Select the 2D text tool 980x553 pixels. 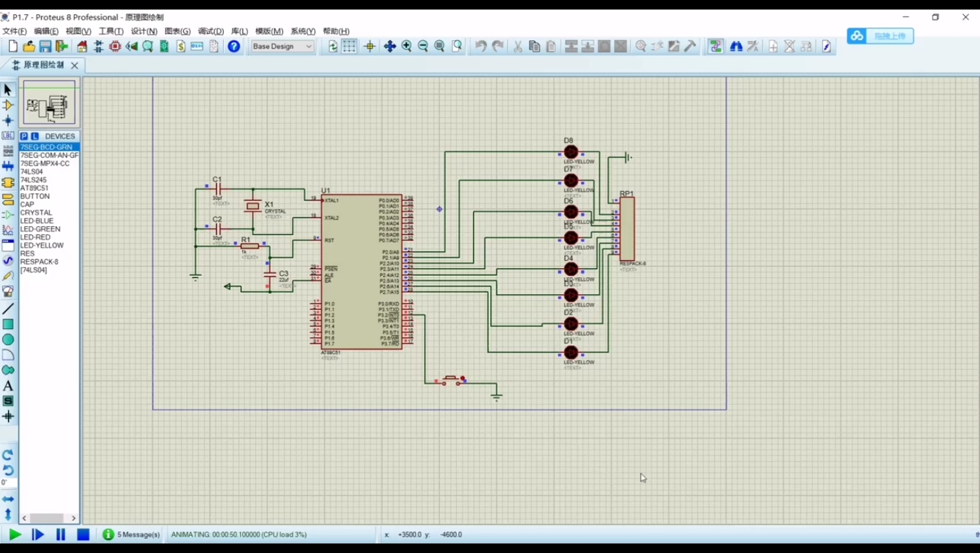tap(8, 385)
